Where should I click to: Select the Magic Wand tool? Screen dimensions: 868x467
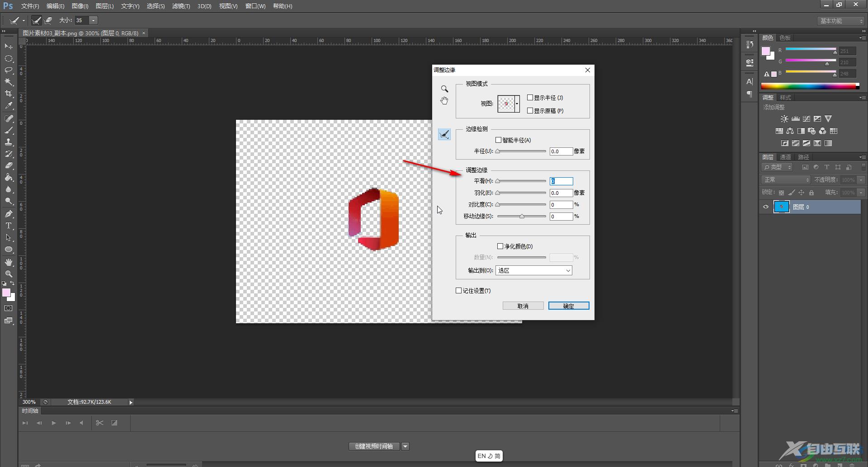[x=9, y=82]
